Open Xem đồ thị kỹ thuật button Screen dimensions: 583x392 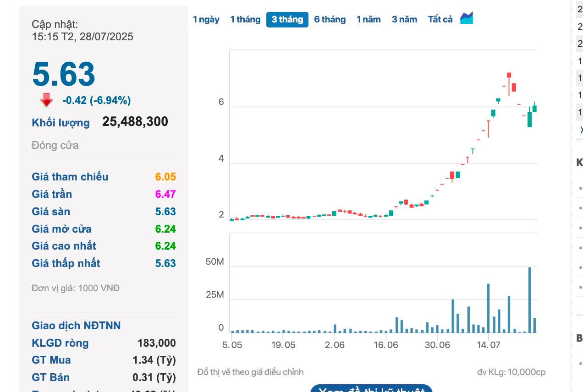(371, 389)
